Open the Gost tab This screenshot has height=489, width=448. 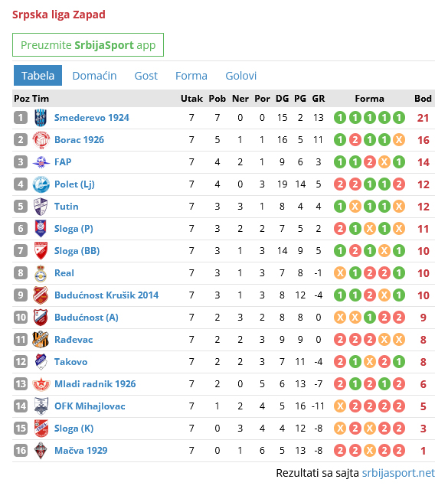click(x=146, y=76)
